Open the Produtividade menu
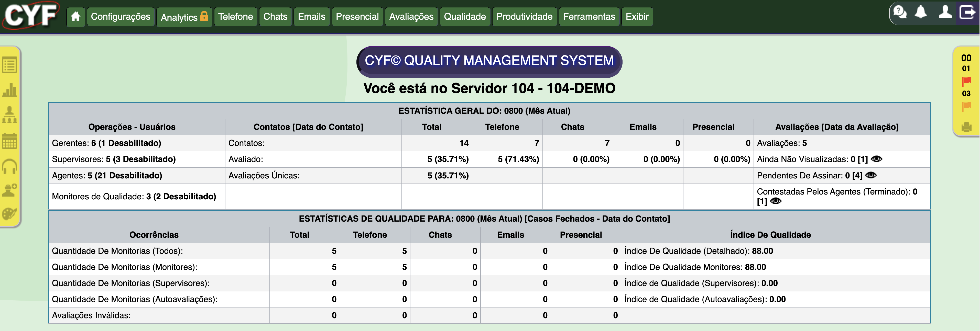980x331 pixels. coord(524,17)
